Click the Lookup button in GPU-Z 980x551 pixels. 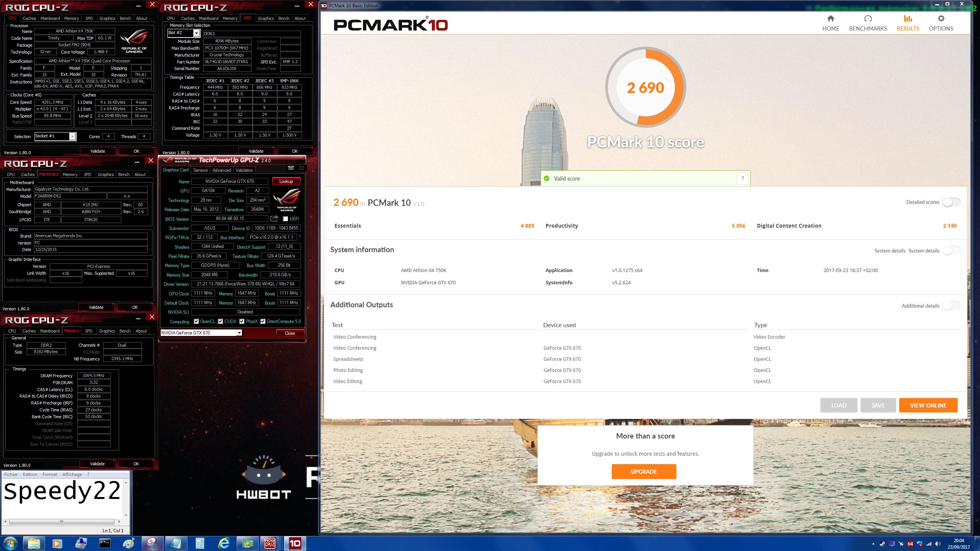pyautogui.click(x=286, y=181)
